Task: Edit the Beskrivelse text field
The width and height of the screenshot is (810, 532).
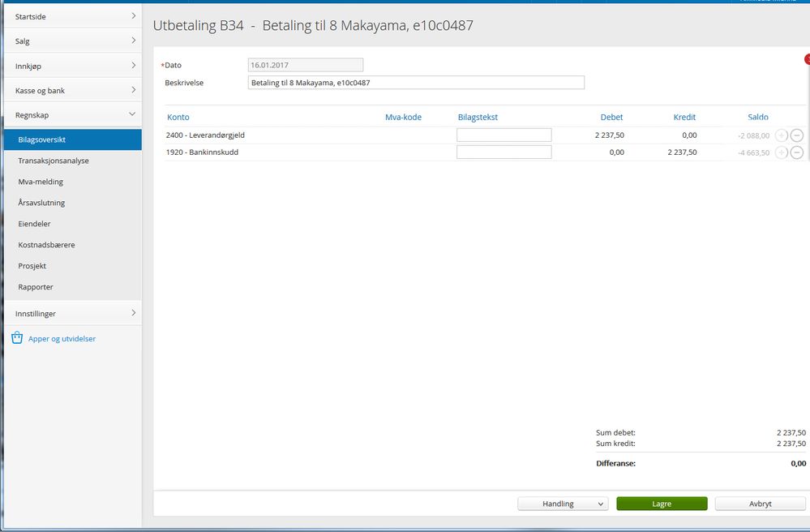Action: click(x=416, y=83)
